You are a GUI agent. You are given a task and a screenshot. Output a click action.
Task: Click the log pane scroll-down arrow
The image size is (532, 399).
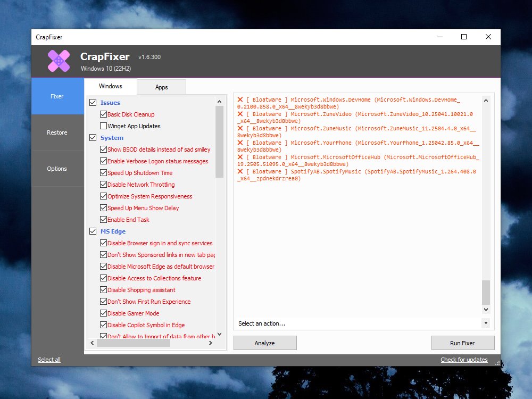[x=486, y=310]
